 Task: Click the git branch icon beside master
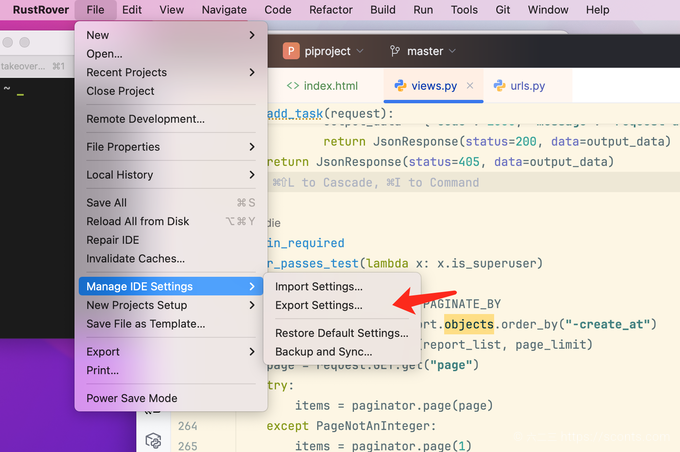pos(395,51)
